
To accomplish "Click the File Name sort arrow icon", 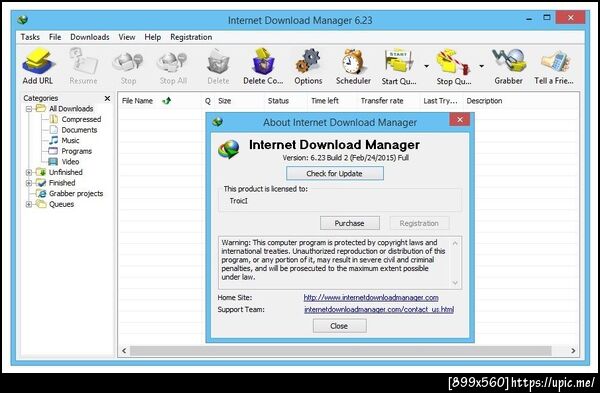I will click(167, 101).
